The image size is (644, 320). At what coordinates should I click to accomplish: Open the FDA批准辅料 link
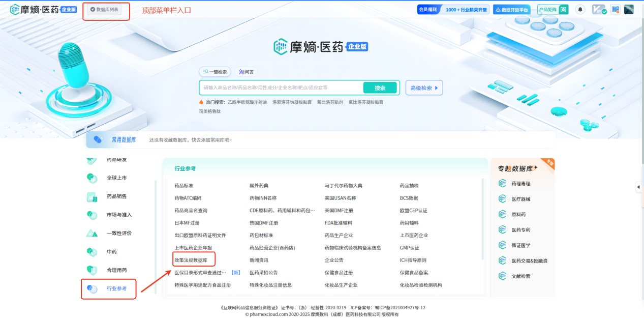pos(339,223)
